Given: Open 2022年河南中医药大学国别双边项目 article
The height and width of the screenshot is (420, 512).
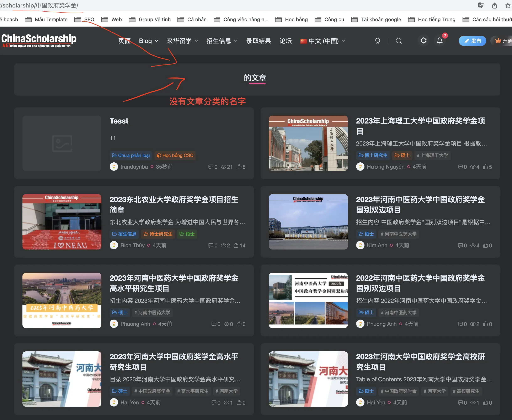Looking at the screenshot, I should pos(420,283).
